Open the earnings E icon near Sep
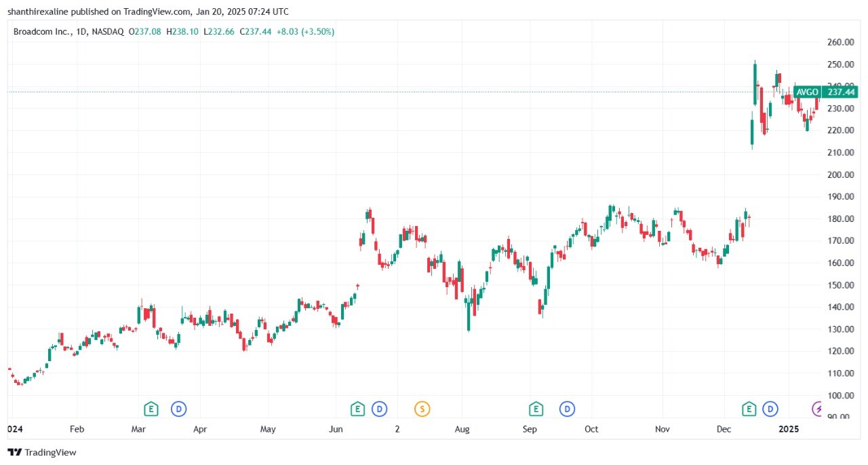The width and height of the screenshot is (868, 465). pos(536,409)
